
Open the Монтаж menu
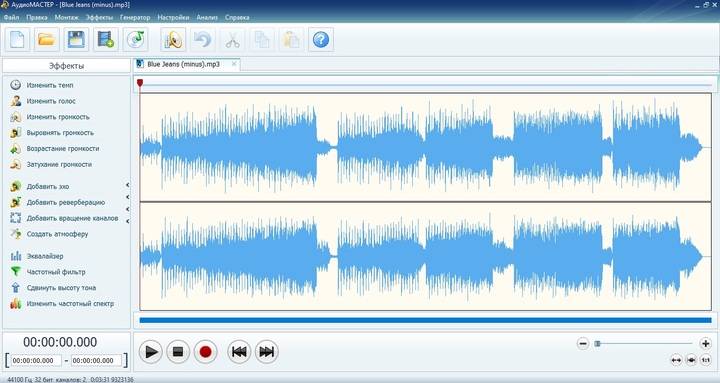click(x=67, y=17)
